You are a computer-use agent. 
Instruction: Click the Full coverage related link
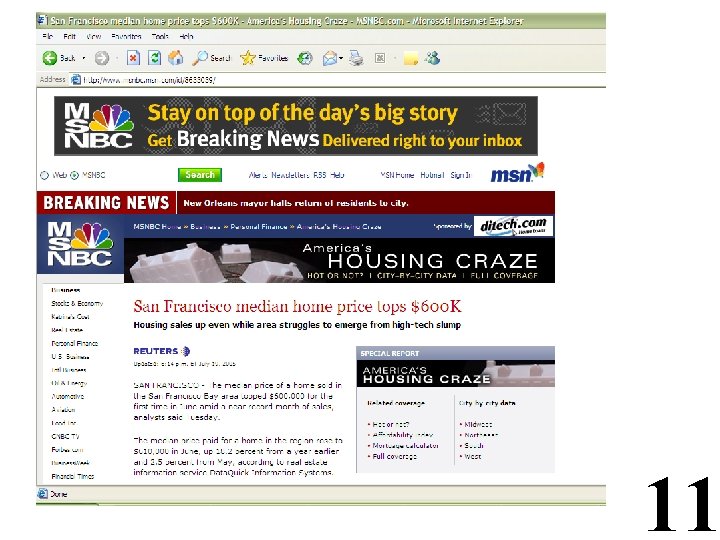pyautogui.click(x=394, y=456)
